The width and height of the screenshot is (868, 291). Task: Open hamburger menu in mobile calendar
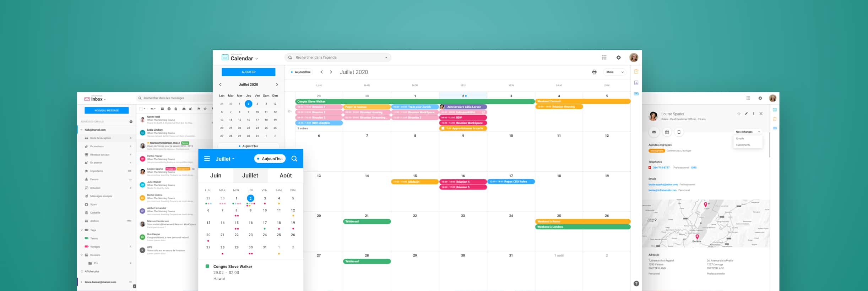207,159
